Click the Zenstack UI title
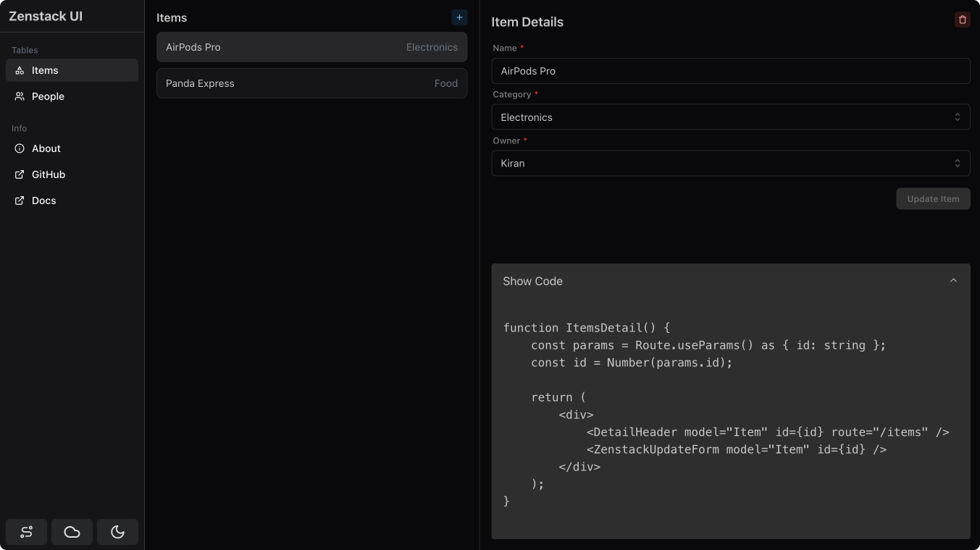 tap(46, 16)
